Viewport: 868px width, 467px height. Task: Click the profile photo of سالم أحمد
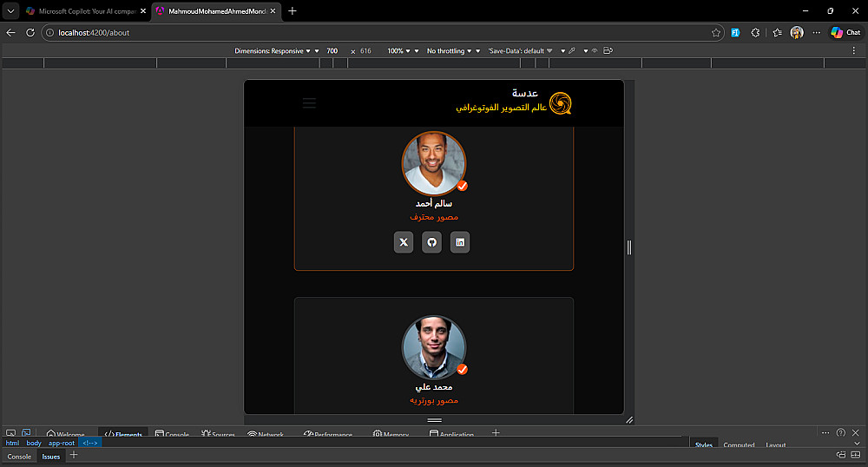pos(434,163)
